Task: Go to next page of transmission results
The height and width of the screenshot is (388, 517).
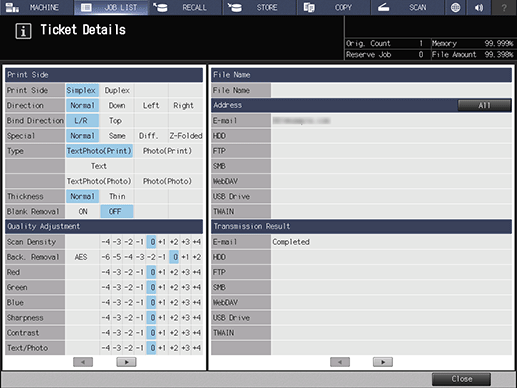Action: click(383, 362)
